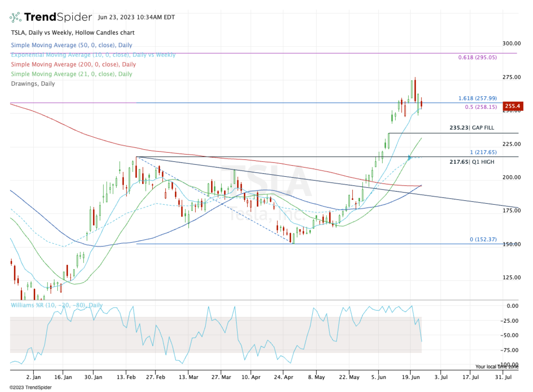Click the Jun 23, 2023 10:34AM EDT timestamp
Viewport: 533px width, 392px height.
click(136, 17)
